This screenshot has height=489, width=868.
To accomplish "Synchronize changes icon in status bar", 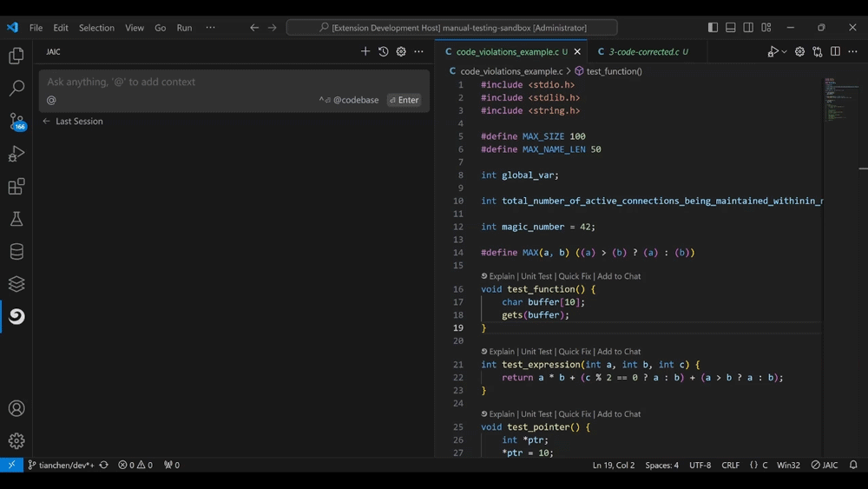I will pos(103,466).
